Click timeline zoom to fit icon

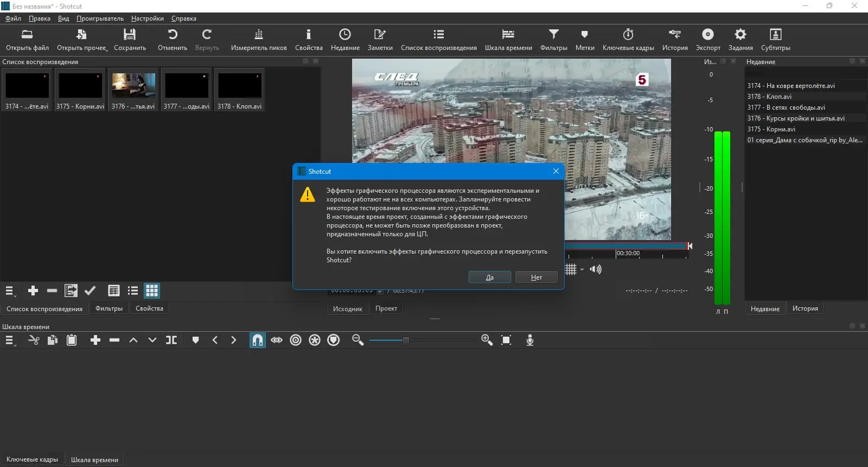point(506,340)
